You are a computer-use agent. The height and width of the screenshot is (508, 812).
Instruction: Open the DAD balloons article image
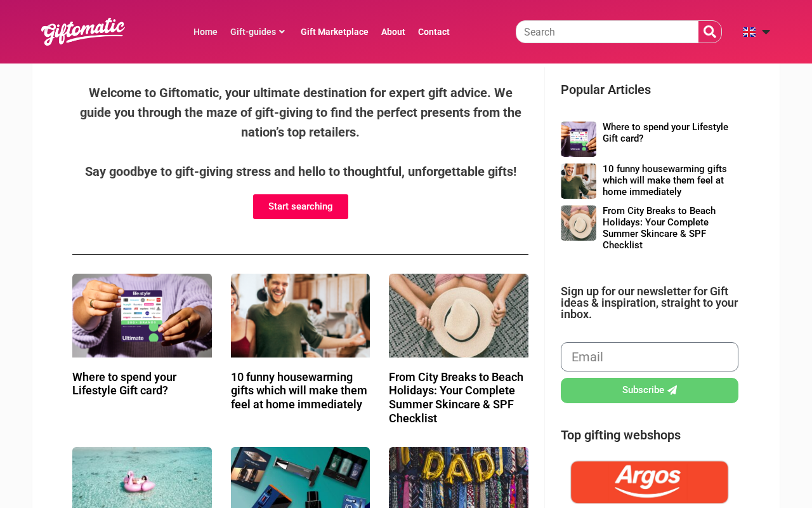click(459, 478)
